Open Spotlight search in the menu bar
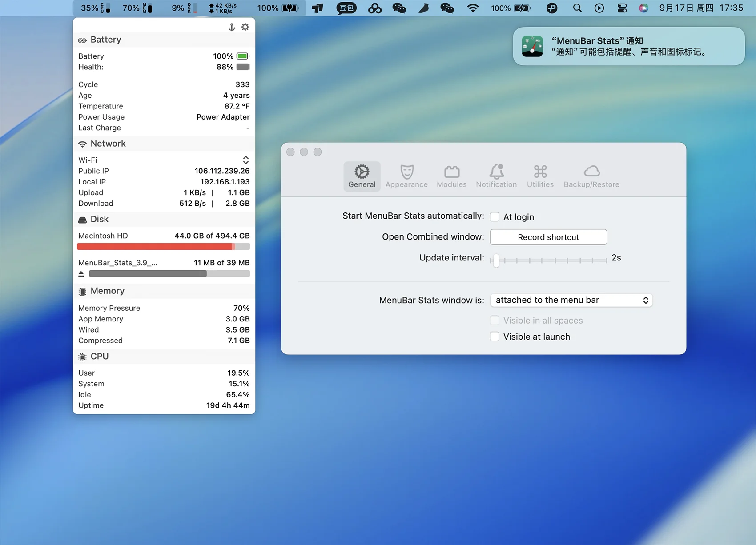Viewport: 756px width, 545px height. (577, 8)
